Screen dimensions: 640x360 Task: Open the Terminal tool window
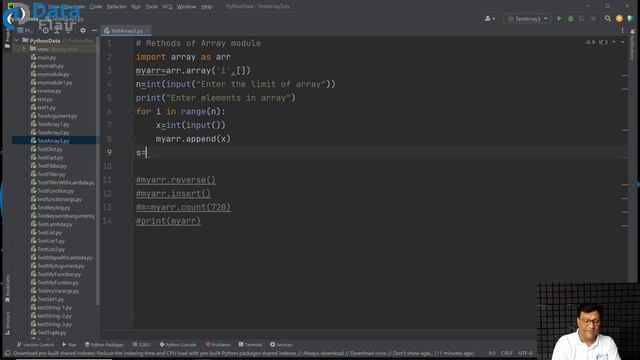pos(250,345)
